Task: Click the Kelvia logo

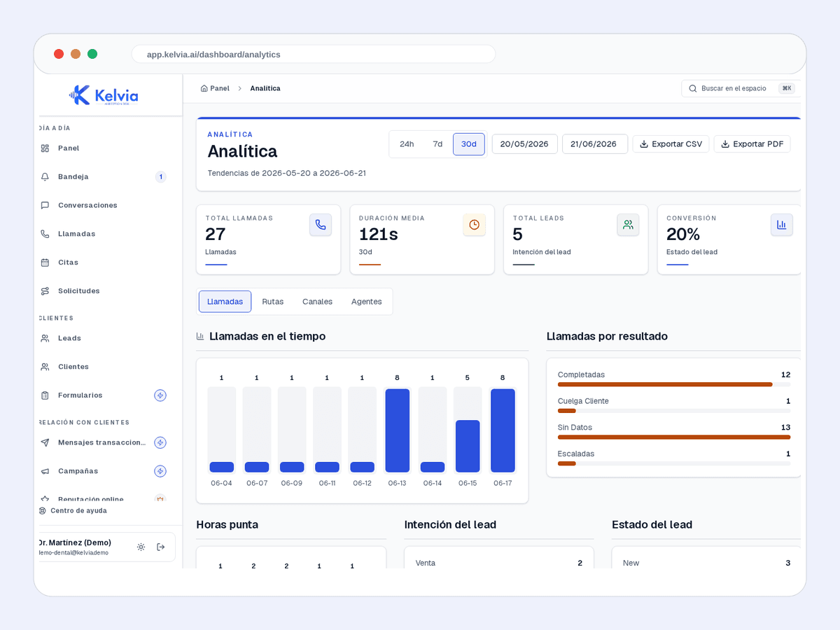Action: [104, 95]
